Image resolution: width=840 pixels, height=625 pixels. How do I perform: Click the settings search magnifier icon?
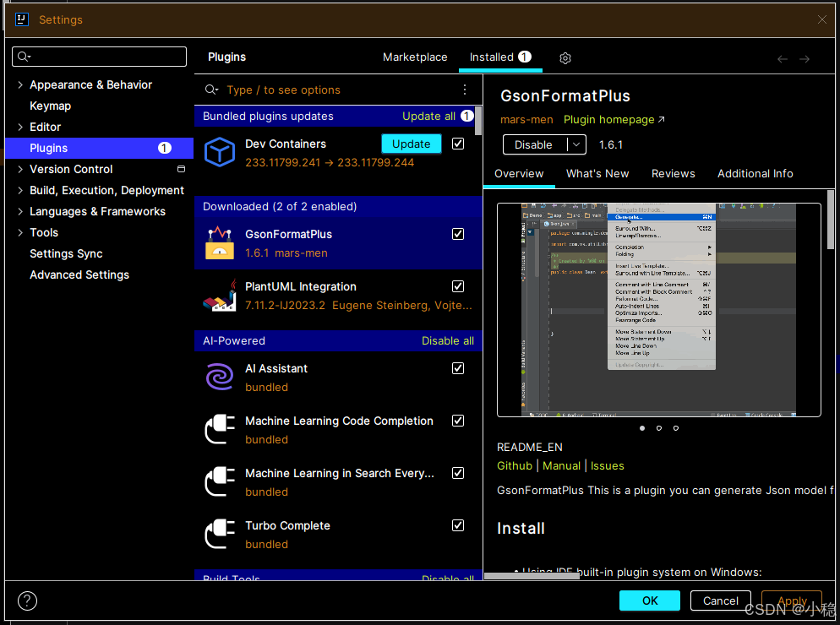[x=24, y=57]
